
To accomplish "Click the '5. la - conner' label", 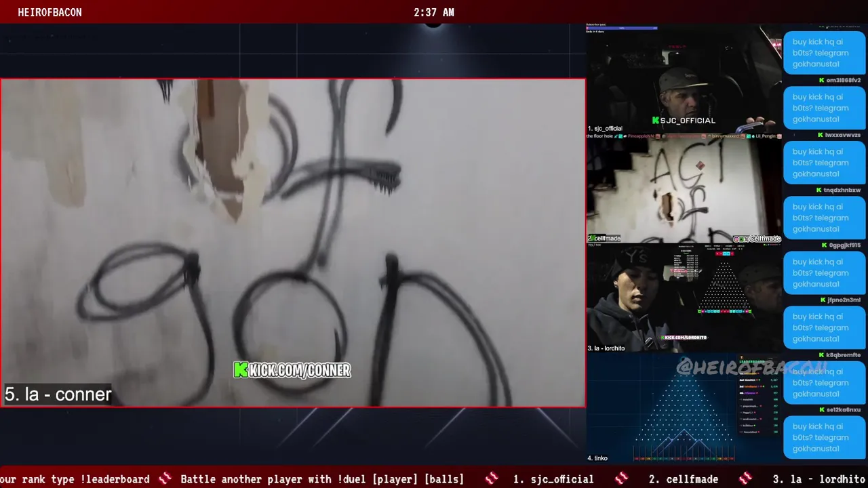I will pyautogui.click(x=58, y=394).
